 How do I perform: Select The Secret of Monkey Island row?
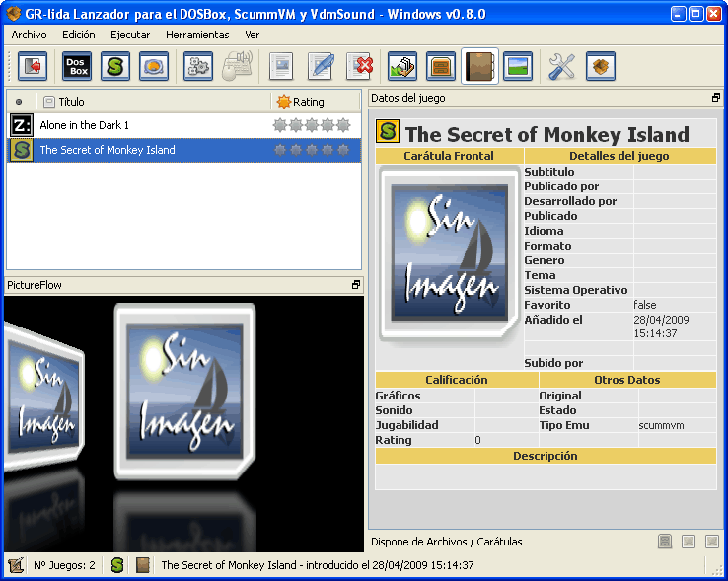[183, 150]
